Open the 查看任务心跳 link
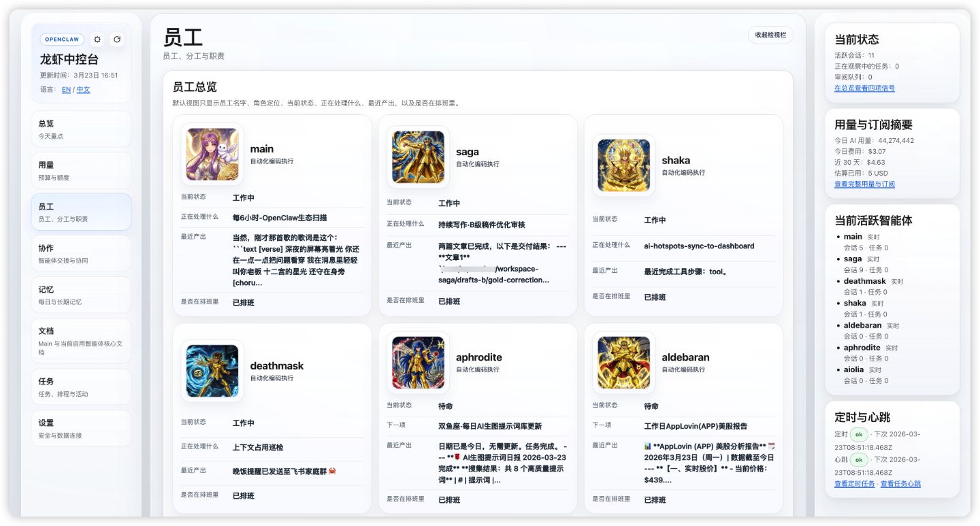 point(900,484)
